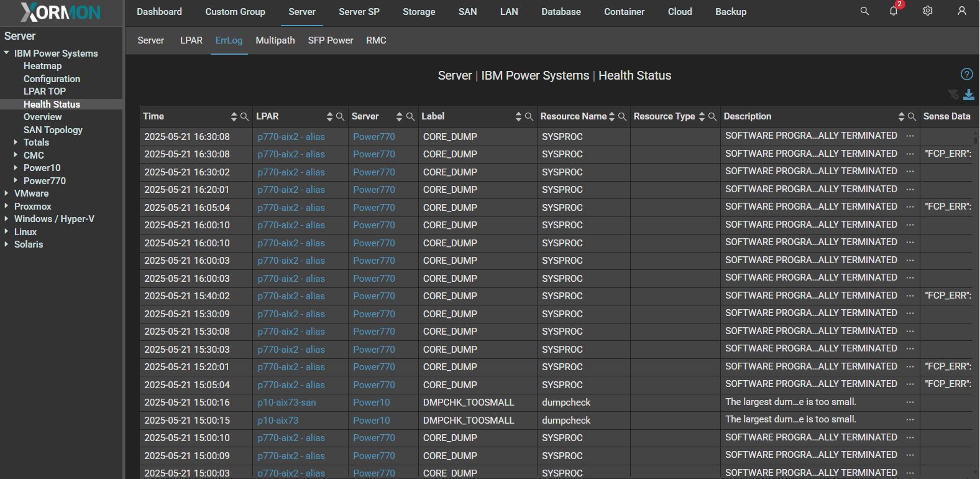
Task: Expand description ellipsis for 16:30:02 row
Action: pyautogui.click(x=910, y=171)
